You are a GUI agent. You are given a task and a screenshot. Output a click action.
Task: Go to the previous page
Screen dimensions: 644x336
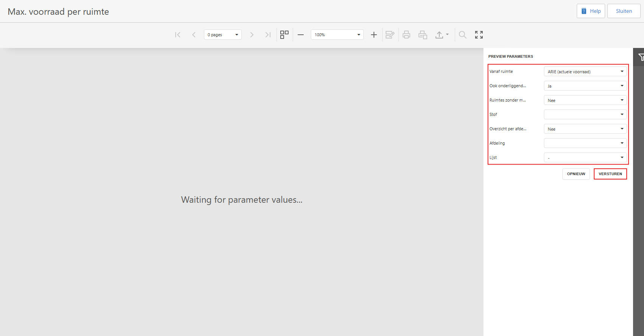(194, 35)
